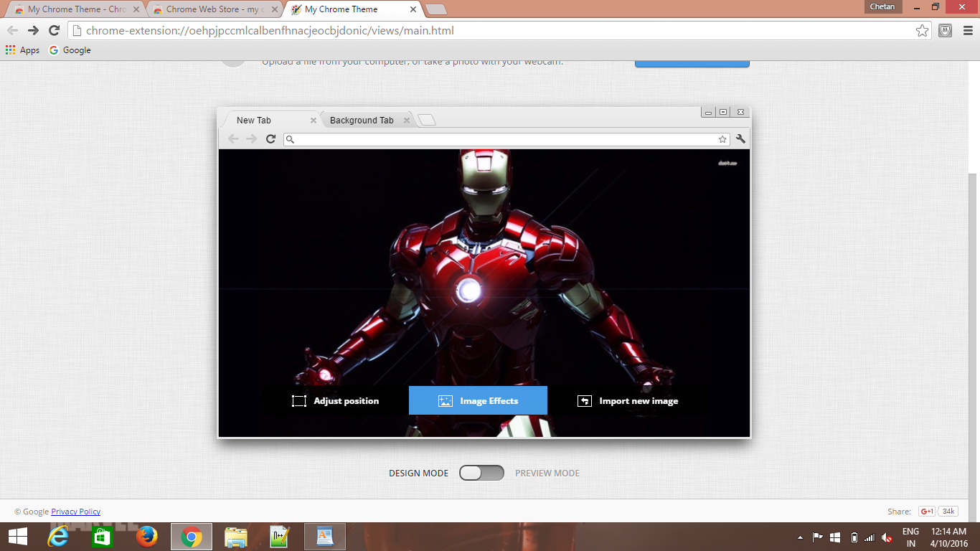Close the active My Chrome Theme tab
Screen dimensions: 980x551
tap(413, 9)
